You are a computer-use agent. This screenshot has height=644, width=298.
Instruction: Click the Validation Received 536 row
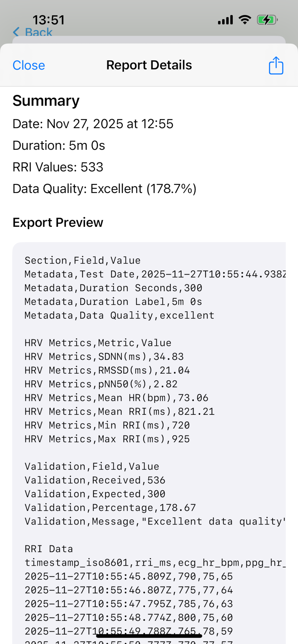[95, 480]
